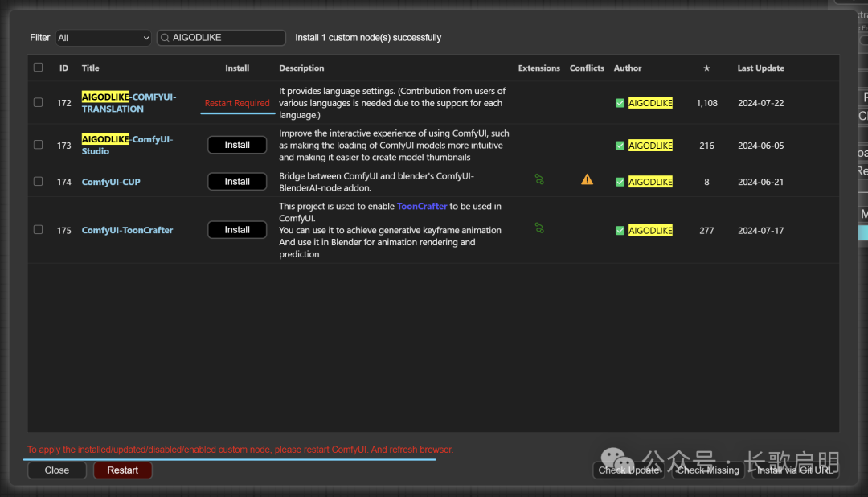Screen dimensions: 868x497
Task: Click the ID column header
Action: pyautogui.click(x=64, y=68)
